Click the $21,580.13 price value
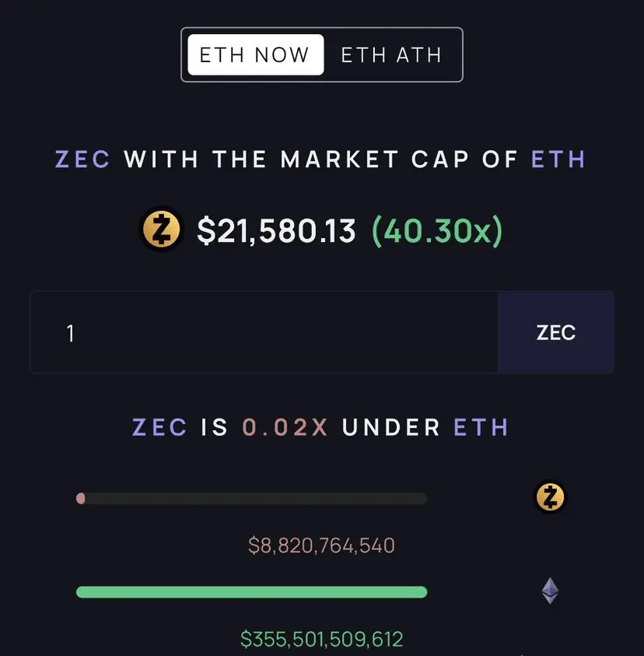The height and width of the screenshot is (656, 644). pos(276,230)
